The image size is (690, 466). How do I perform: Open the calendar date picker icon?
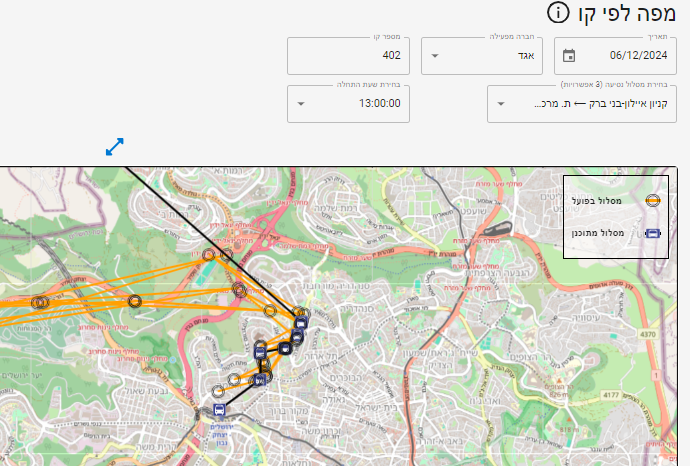pos(569,55)
